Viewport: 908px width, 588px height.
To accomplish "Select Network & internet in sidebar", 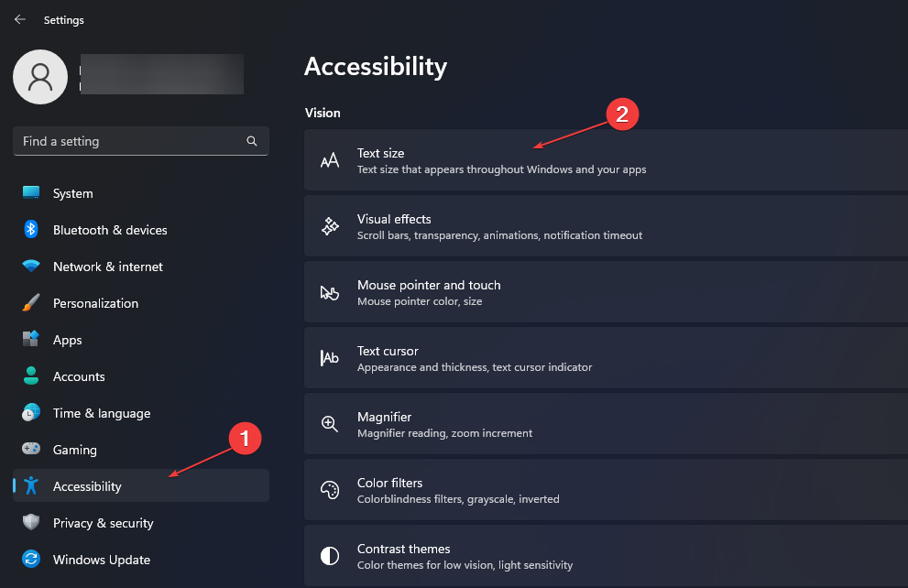I will [141, 267].
